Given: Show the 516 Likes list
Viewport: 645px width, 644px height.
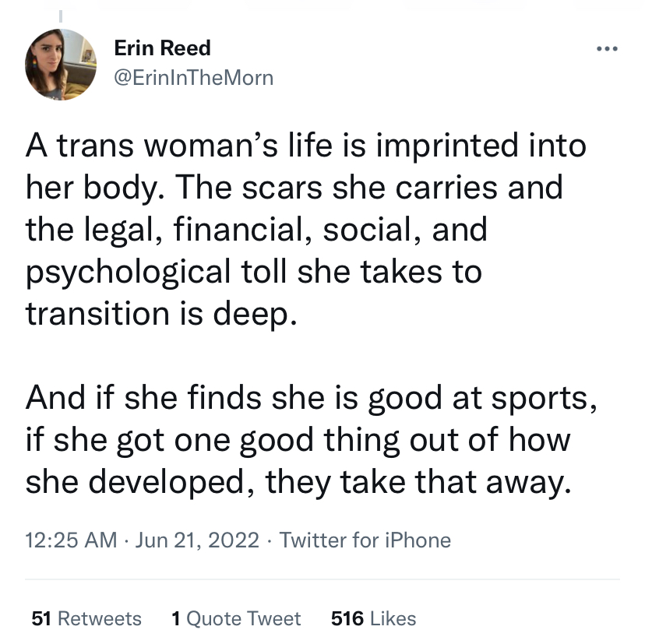Looking at the screenshot, I should pyautogui.click(x=373, y=618).
